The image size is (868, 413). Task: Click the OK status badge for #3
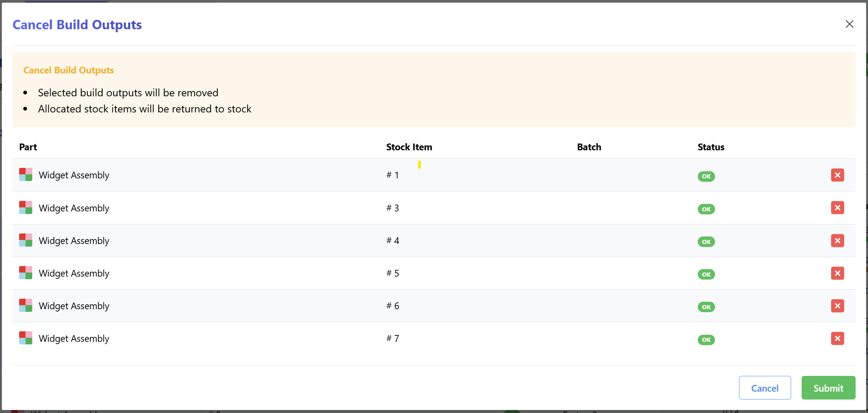coord(706,209)
